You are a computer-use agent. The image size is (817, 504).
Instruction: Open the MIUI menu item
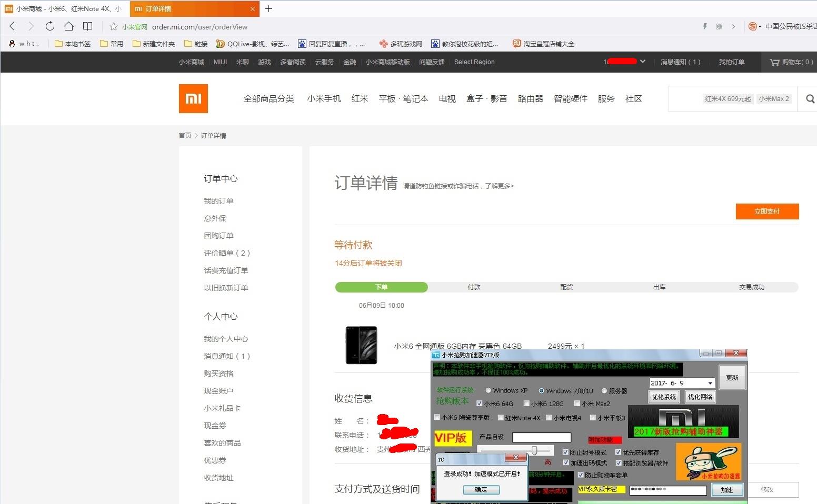tap(220, 62)
